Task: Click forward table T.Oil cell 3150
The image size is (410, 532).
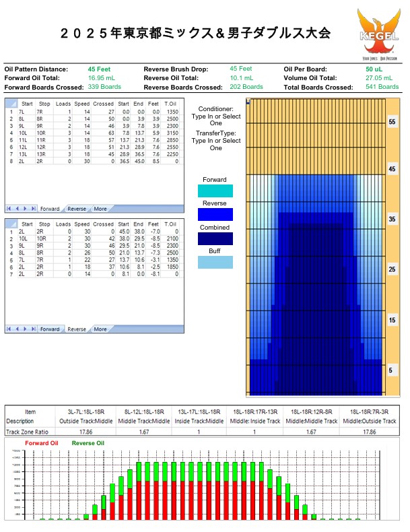Action: 172,133
